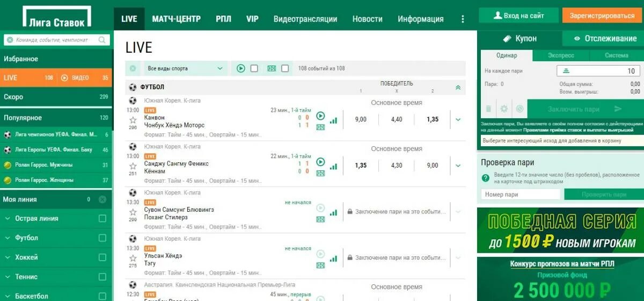Open match tracker field icon for Канвон
The image size is (644, 301).
[x=320, y=127]
